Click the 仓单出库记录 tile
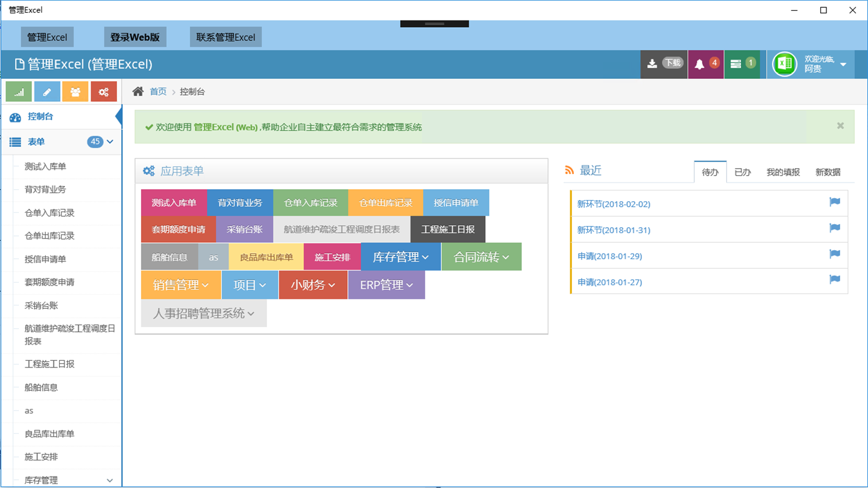This screenshot has width=868, height=488. pyautogui.click(x=386, y=202)
